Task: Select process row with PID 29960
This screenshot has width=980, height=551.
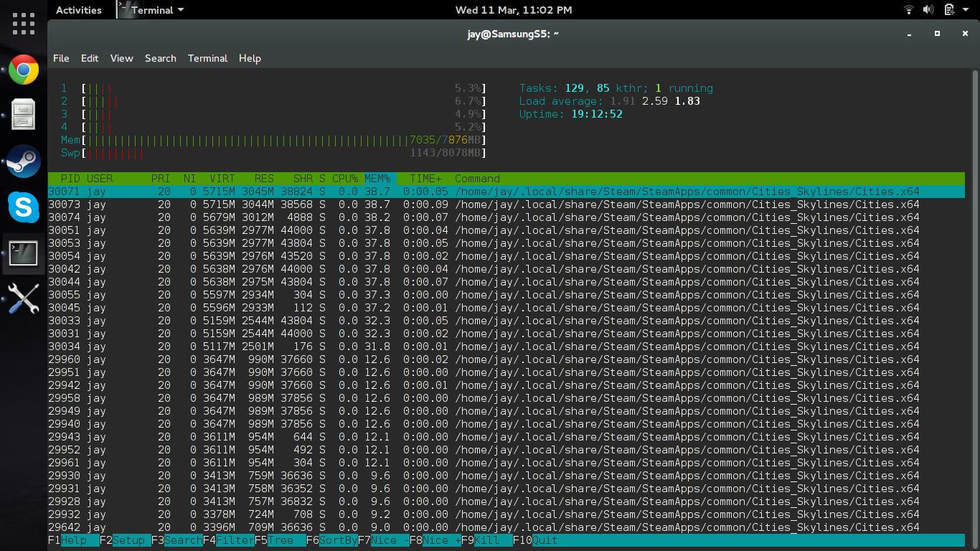Action: 507,359
